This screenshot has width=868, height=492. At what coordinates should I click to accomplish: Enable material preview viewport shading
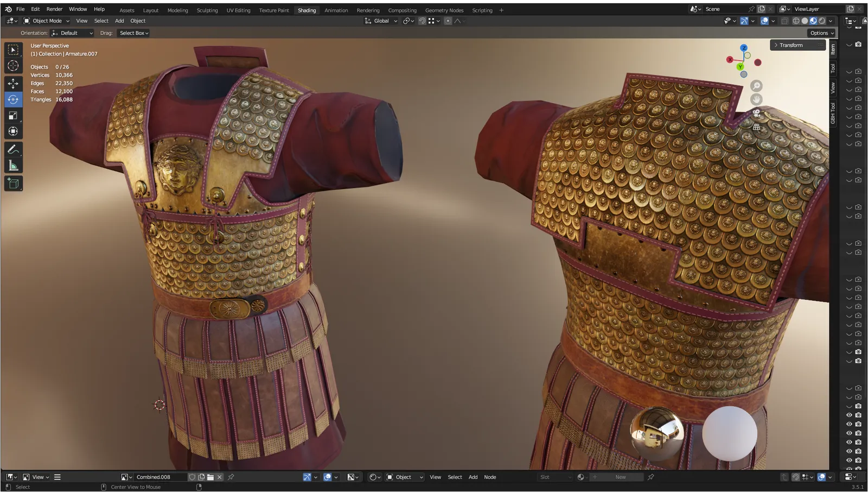pyautogui.click(x=813, y=21)
